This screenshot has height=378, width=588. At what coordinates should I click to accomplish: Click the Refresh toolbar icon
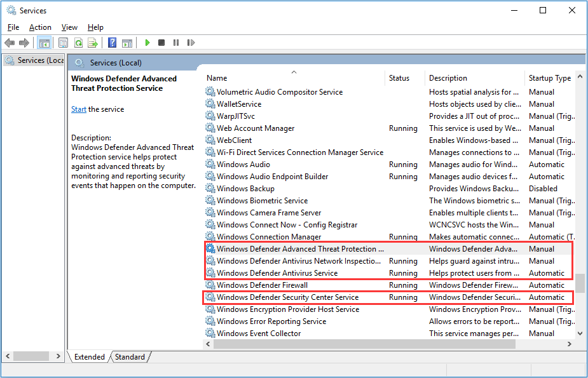click(78, 43)
